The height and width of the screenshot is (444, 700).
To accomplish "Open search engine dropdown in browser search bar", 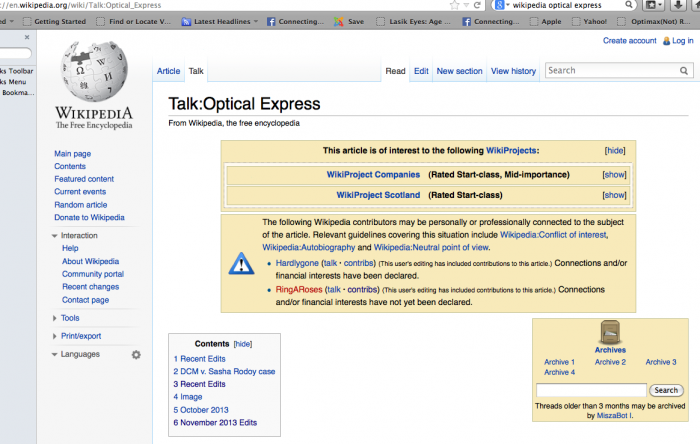I will (508, 5).
